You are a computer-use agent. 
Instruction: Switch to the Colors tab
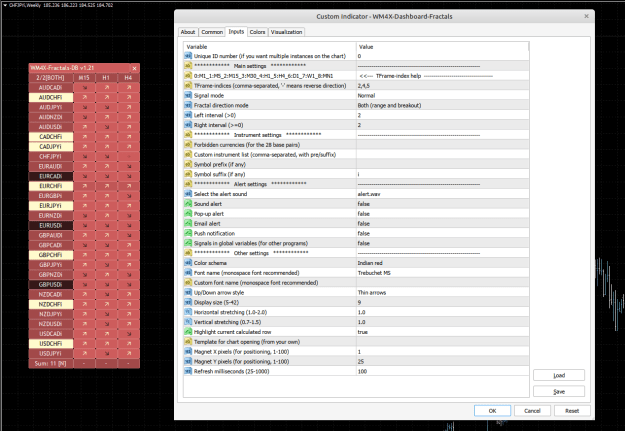(257, 32)
